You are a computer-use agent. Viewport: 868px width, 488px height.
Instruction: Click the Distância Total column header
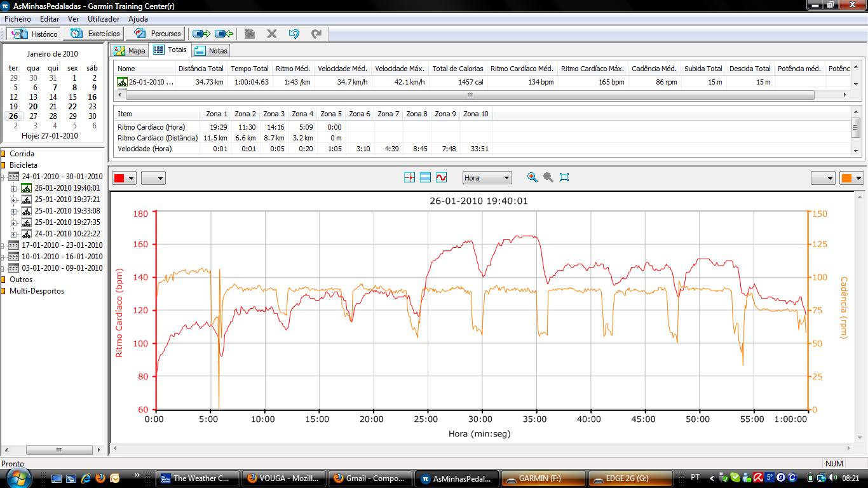click(x=200, y=69)
